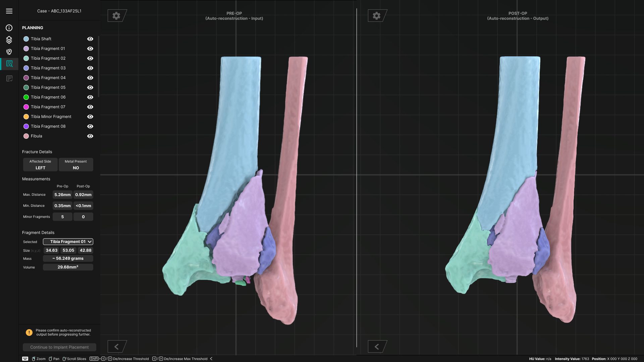This screenshot has height=362, width=644.
Task: Open the layers panel icon
Action: (9, 40)
